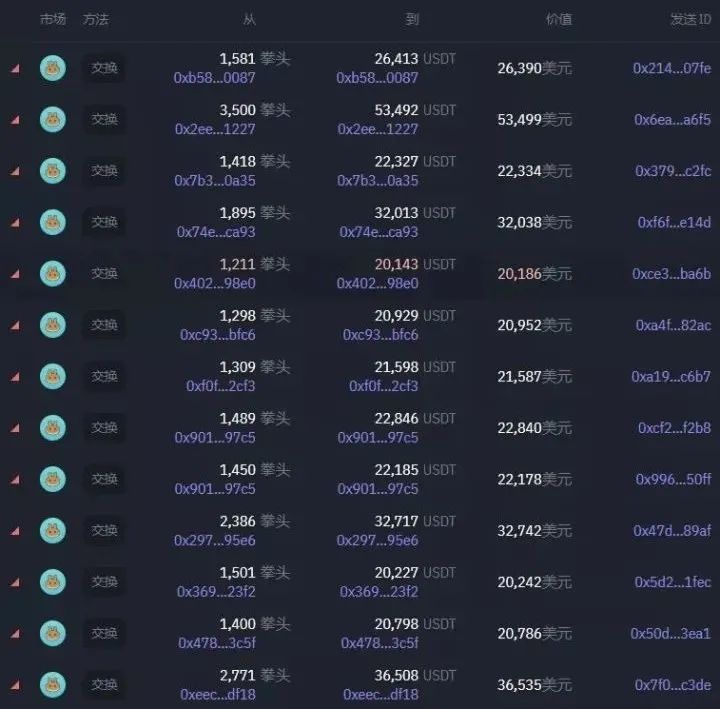Open transaction ID 0x7f0...c3de
This screenshot has width=720, height=709.
coord(673,685)
